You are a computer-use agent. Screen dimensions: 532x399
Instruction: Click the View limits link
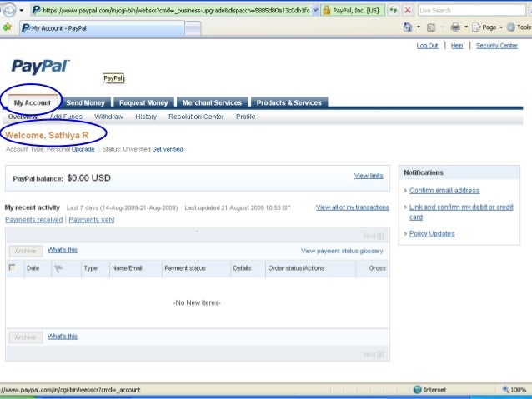(x=369, y=176)
